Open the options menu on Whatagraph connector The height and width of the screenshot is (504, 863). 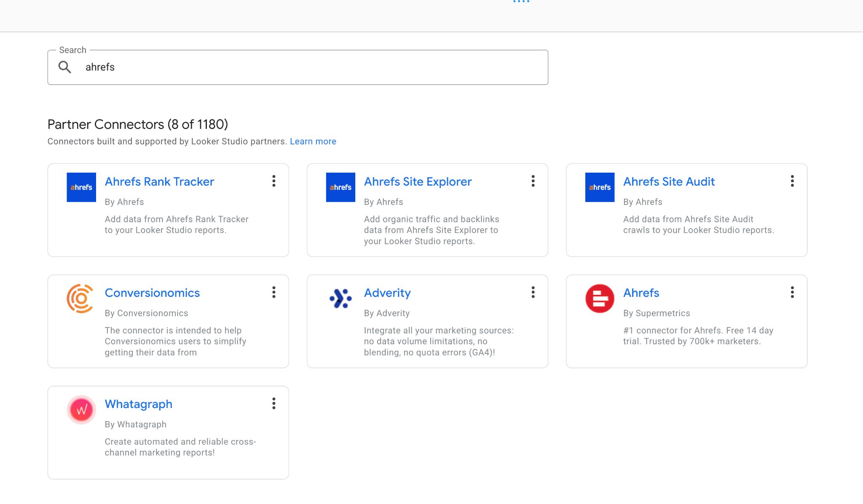click(274, 404)
